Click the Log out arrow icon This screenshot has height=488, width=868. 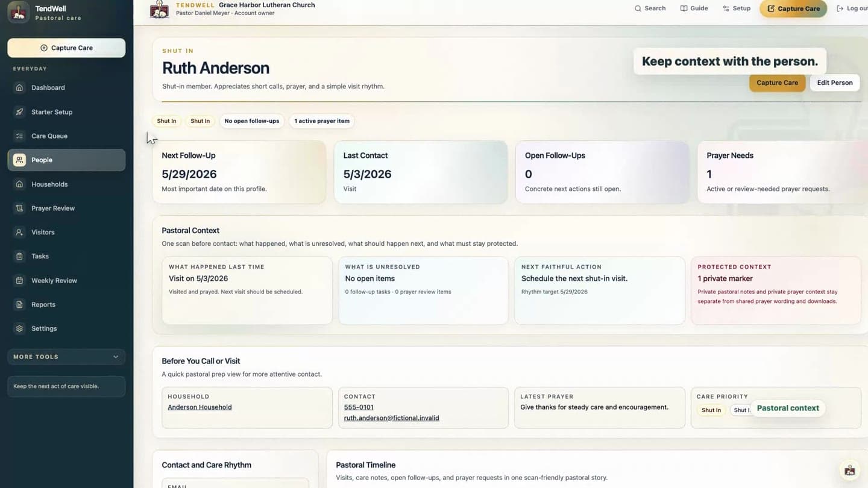click(840, 8)
